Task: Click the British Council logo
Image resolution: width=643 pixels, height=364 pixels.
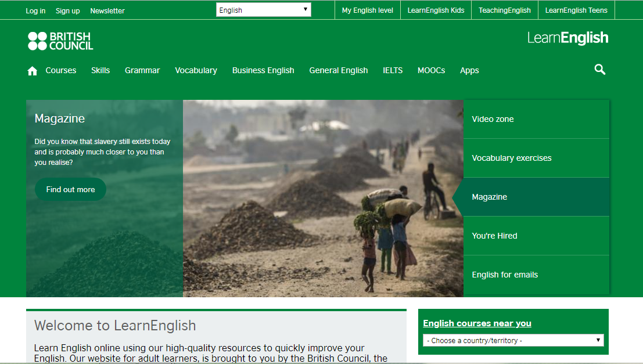Action: (x=60, y=41)
